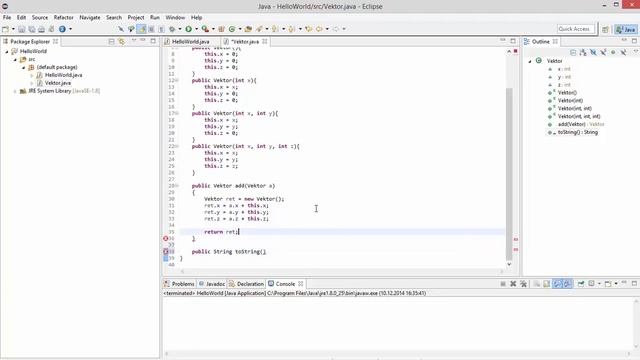Viewport: 640px width, 360px height.
Task: Click the Quick Access search field
Action: (575, 29)
